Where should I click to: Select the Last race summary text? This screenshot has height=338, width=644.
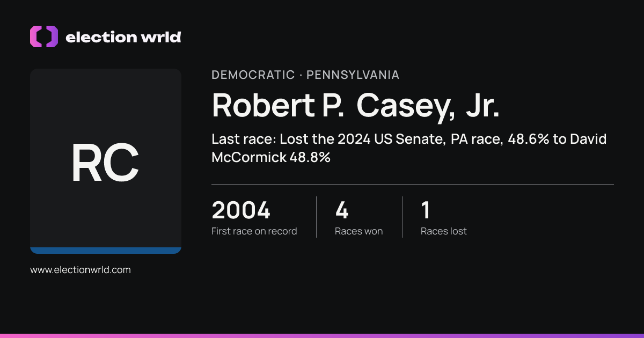point(409,148)
